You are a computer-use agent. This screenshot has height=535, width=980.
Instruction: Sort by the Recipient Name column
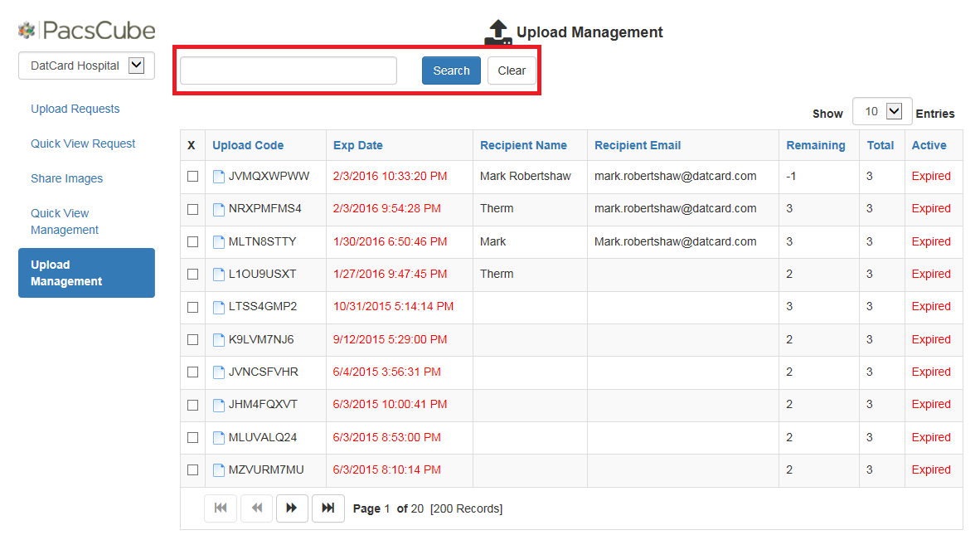click(x=523, y=145)
